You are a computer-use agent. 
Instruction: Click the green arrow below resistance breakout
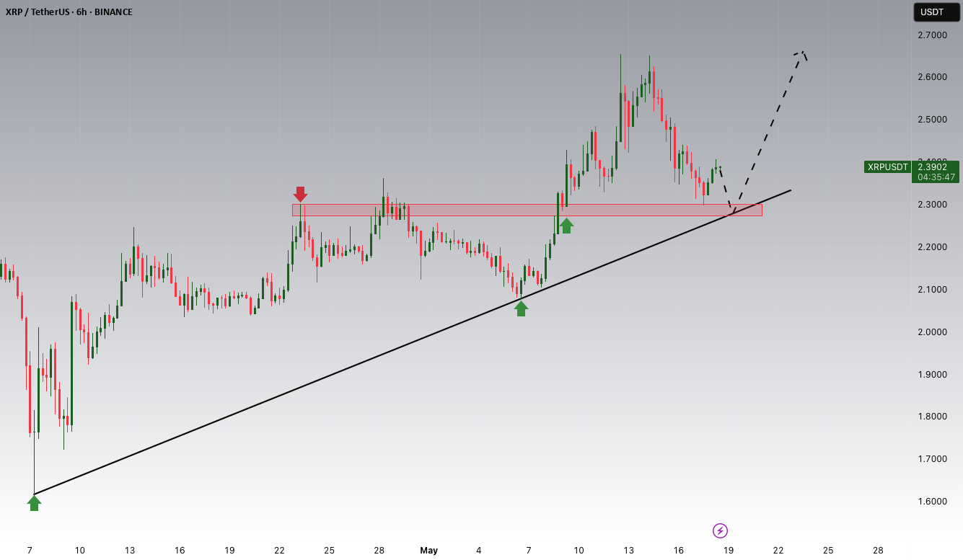click(566, 226)
